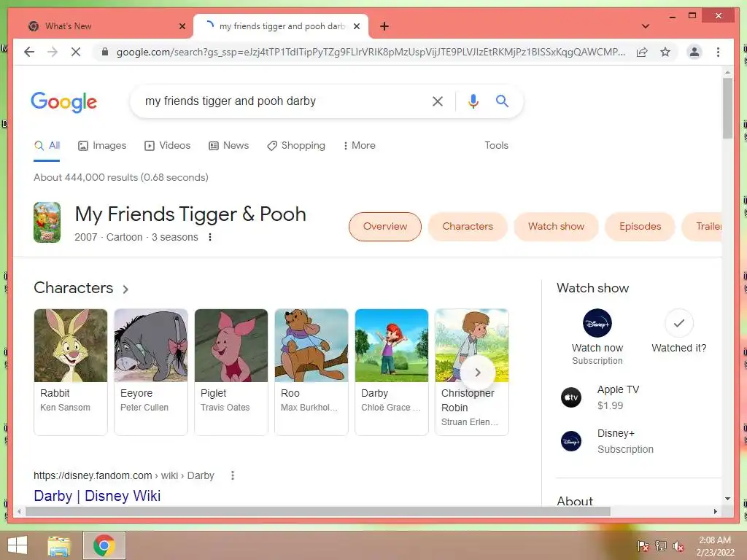Click the browser forward arrow
Viewport: 747px width, 560px height.
pos(53,52)
